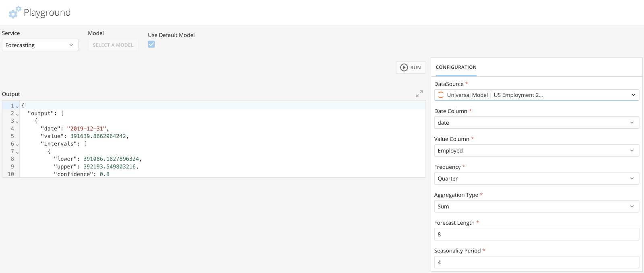Screen dimensions: 644x273
Task: Click the Select a Model button
Action: pos(113,45)
